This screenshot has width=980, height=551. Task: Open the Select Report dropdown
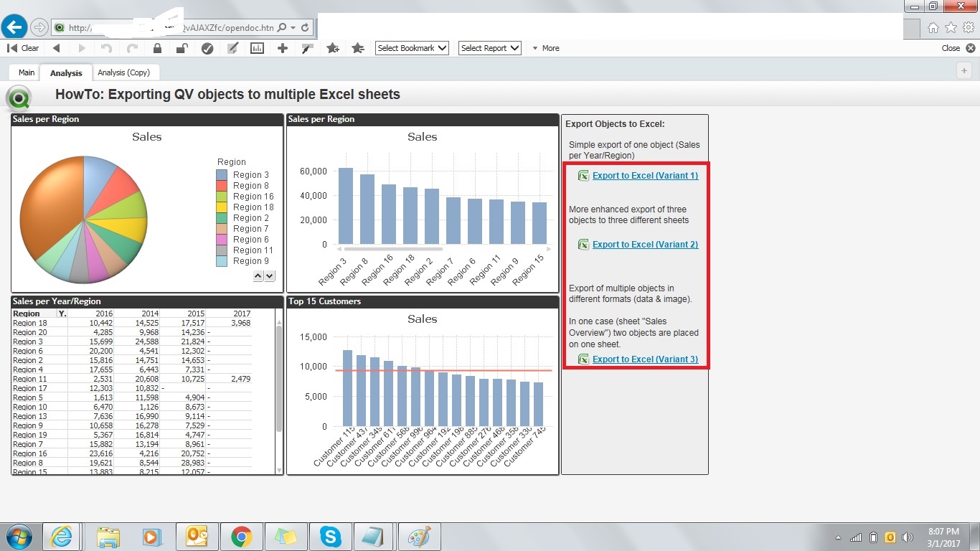coord(489,48)
